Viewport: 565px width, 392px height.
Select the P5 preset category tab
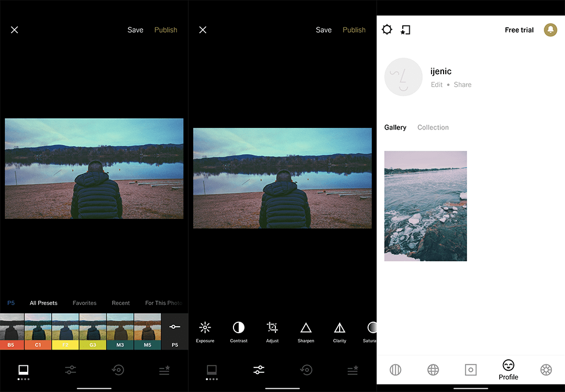click(x=11, y=303)
